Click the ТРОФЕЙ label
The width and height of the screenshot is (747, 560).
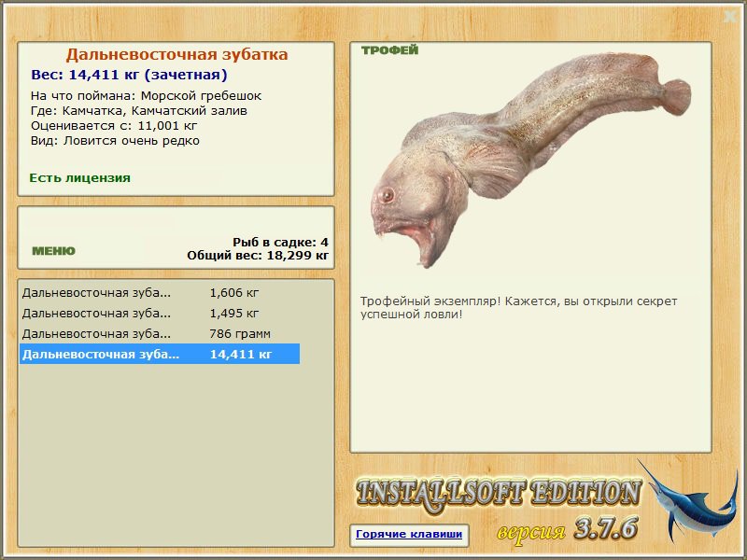pos(389,50)
